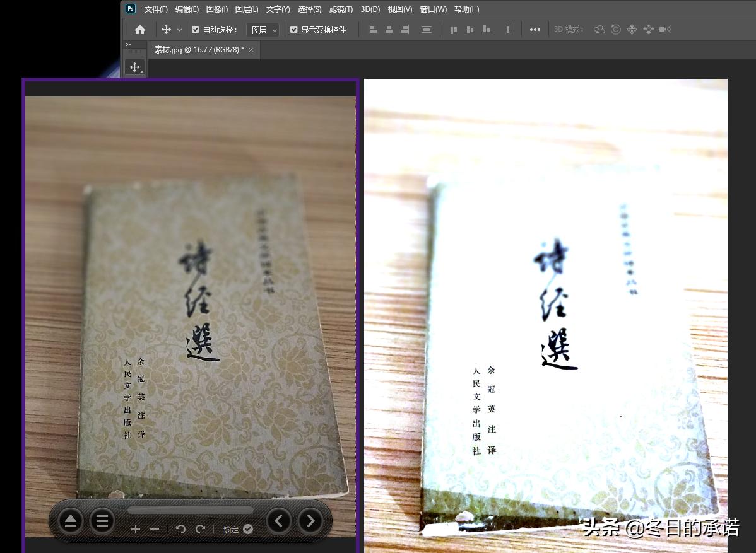Align layers to top edges
The height and width of the screenshot is (553, 756).
pyautogui.click(x=453, y=29)
